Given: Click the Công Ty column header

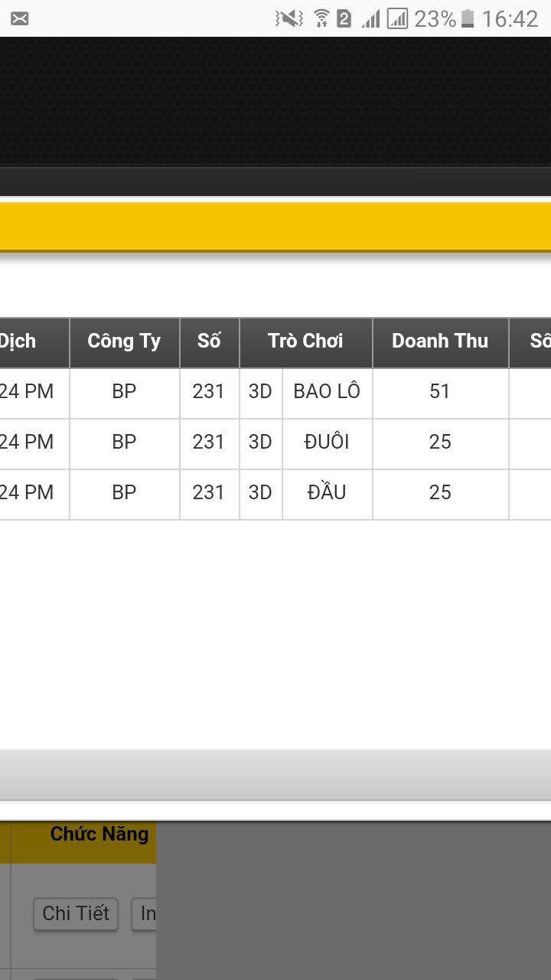Looking at the screenshot, I should [125, 342].
